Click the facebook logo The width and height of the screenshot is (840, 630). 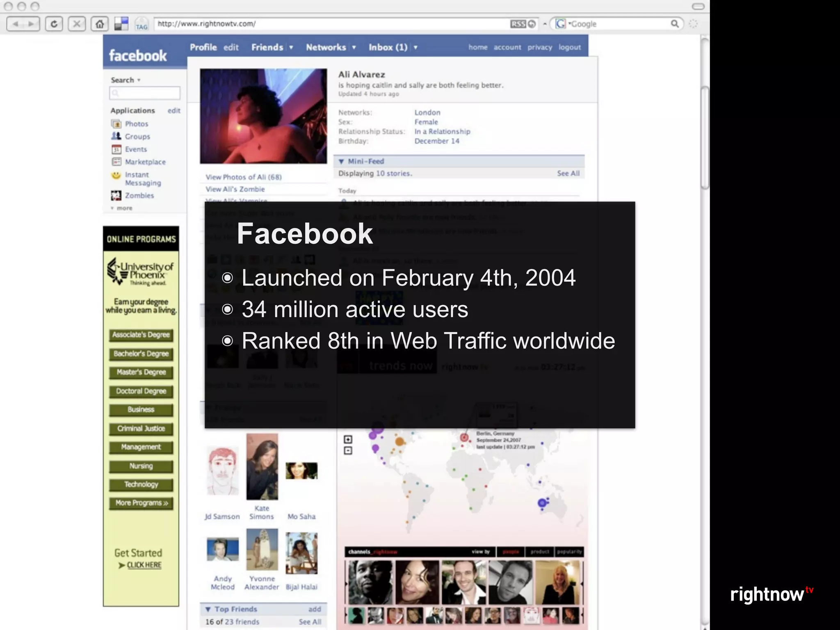(x=138, y=55)
